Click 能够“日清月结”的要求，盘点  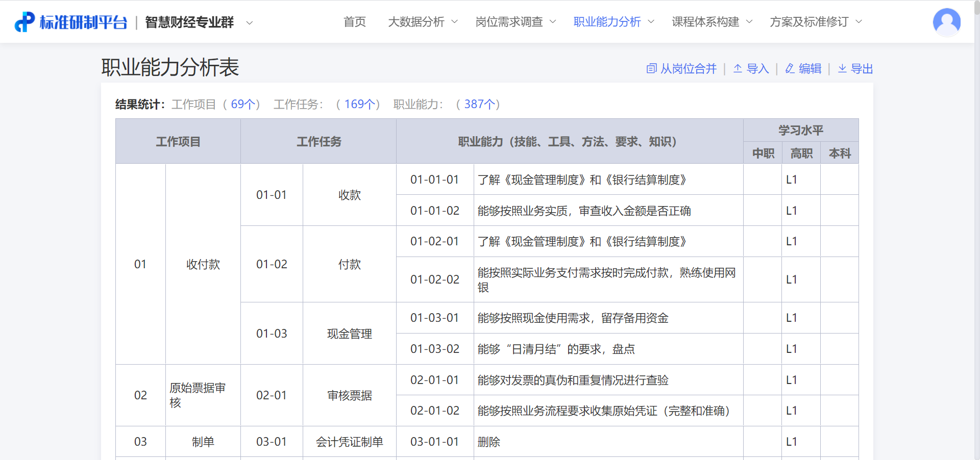coord(556,349)
